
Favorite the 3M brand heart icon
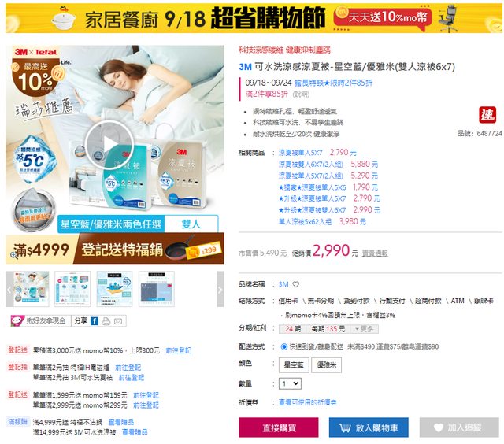tap(296, 284)
